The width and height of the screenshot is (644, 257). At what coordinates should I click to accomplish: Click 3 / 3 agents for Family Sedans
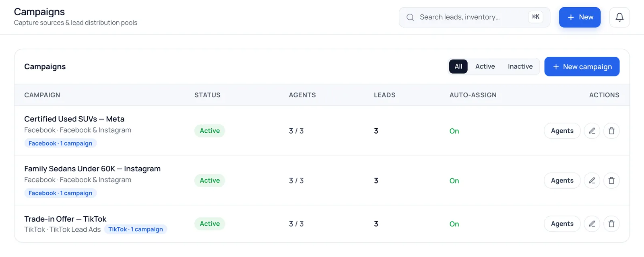[x=296, y=181]
